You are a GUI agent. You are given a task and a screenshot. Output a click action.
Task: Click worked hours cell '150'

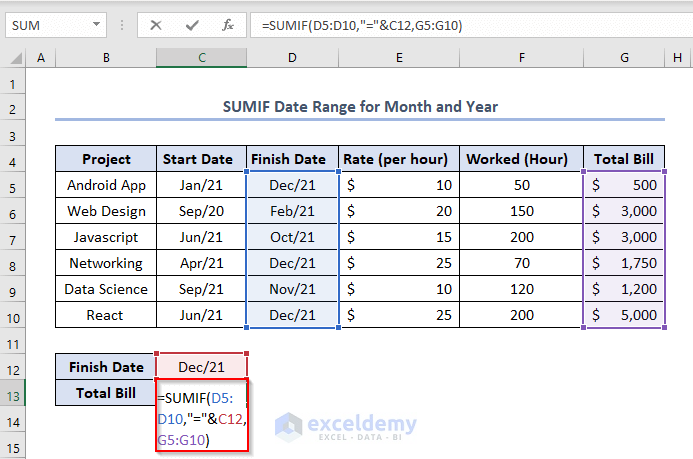pos(522,211)
